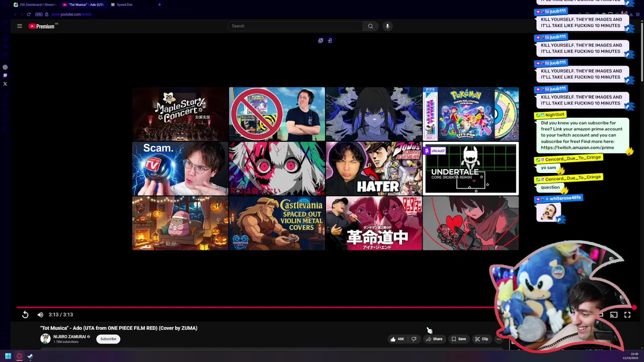The height and width of the screenshot is (362, 644).
Task: Go back to previous page
Action: tap(15, 14)
